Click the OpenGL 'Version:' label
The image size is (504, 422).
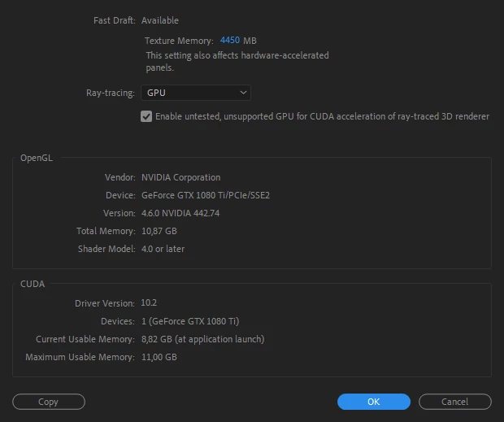click(119, 213)
